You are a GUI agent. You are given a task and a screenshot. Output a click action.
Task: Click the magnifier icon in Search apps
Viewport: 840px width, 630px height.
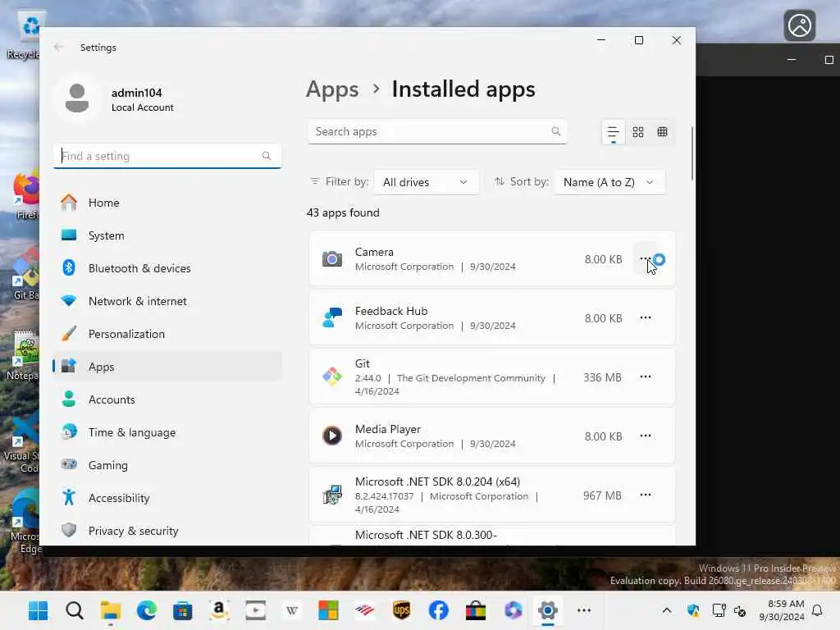point(555,131)
